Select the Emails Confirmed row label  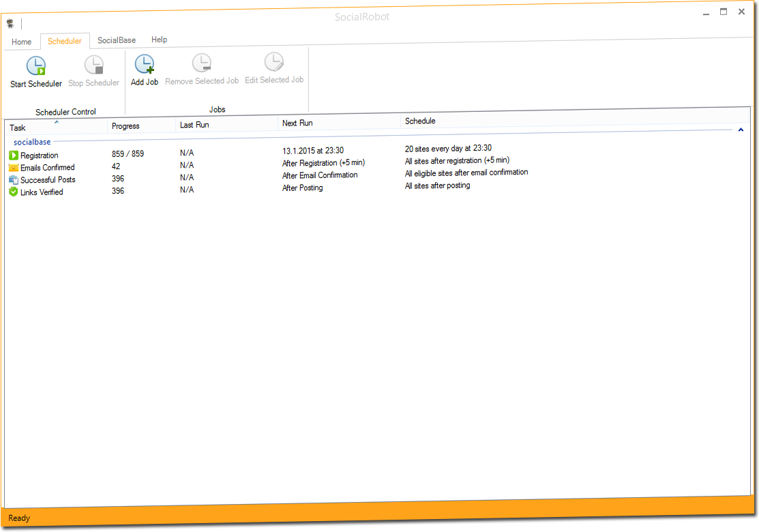point(48,168)
